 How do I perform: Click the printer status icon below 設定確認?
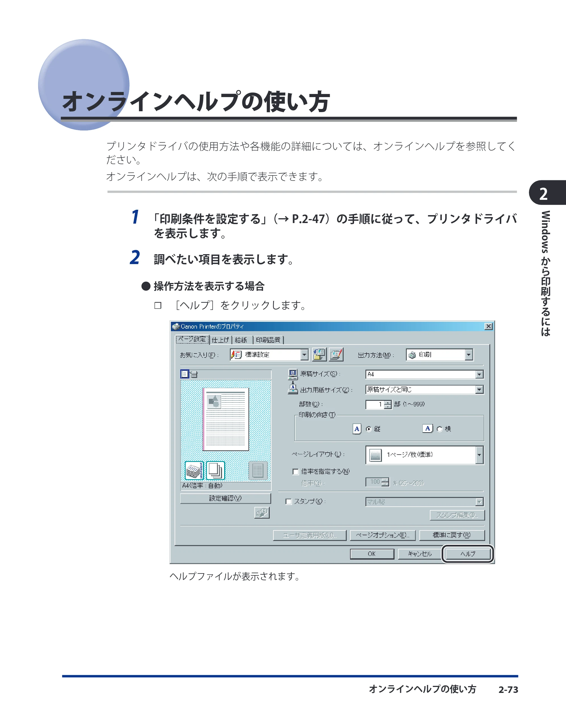tap(262, 513)
